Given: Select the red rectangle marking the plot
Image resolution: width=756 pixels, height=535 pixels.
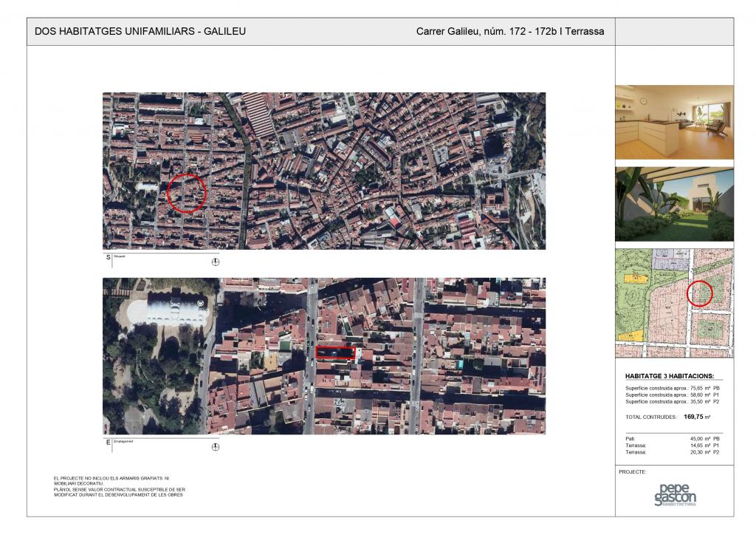Looking at the screenshot, I should (x=335, y=352).
